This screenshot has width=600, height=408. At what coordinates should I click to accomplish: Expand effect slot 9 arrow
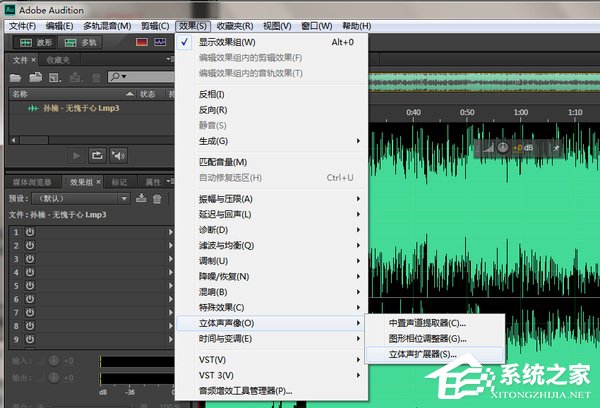click(x=170, y=339)
